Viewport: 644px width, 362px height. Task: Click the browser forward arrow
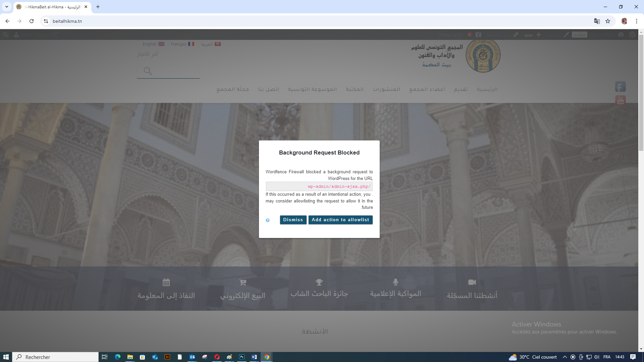click(19, 21)
